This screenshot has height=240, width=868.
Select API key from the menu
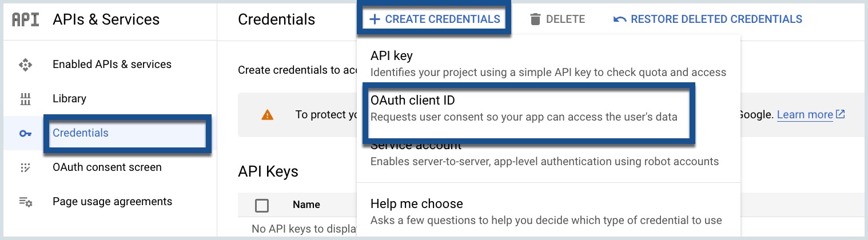coord(548,64)
